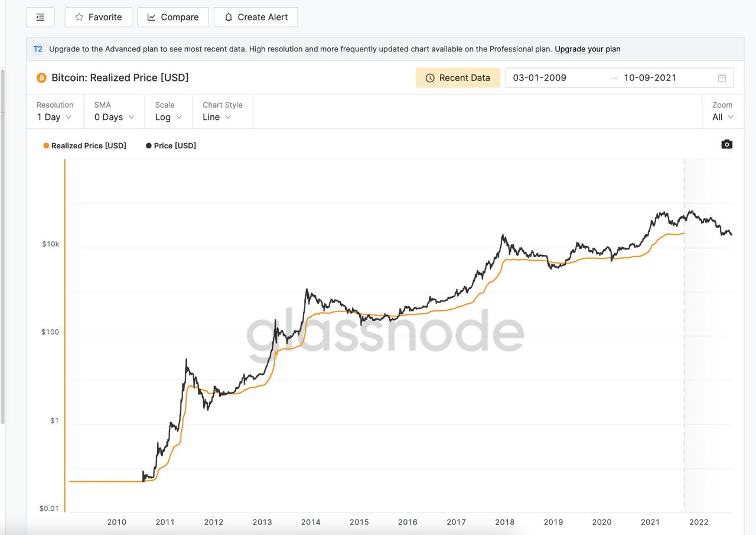Click the orange Bitcoin logo icon
This screenshot has height=535, width=756.
[41, 78]
